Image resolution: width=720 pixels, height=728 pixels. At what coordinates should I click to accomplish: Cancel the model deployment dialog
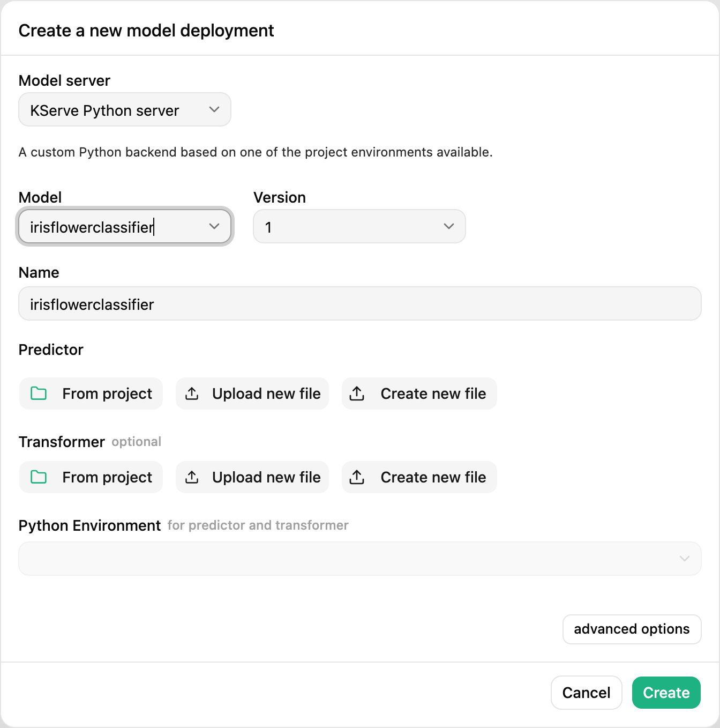coord(586,693)
